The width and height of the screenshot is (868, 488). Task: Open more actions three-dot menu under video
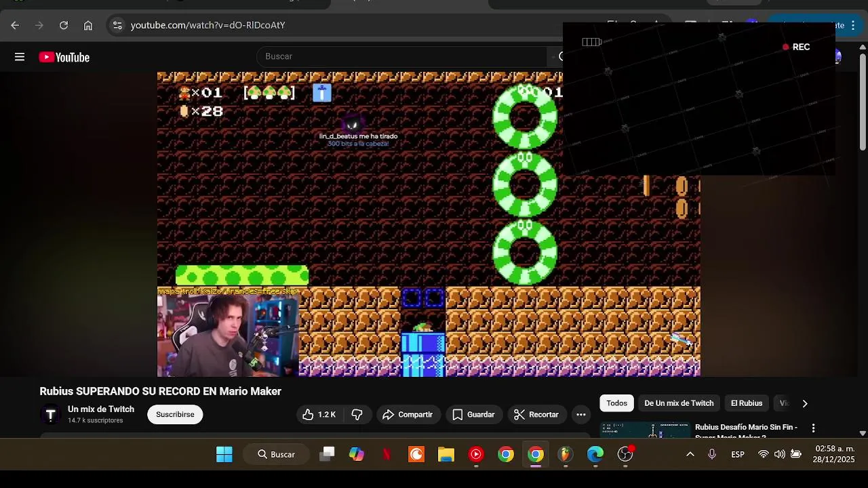pyautogui.click(x=581, y=415)
